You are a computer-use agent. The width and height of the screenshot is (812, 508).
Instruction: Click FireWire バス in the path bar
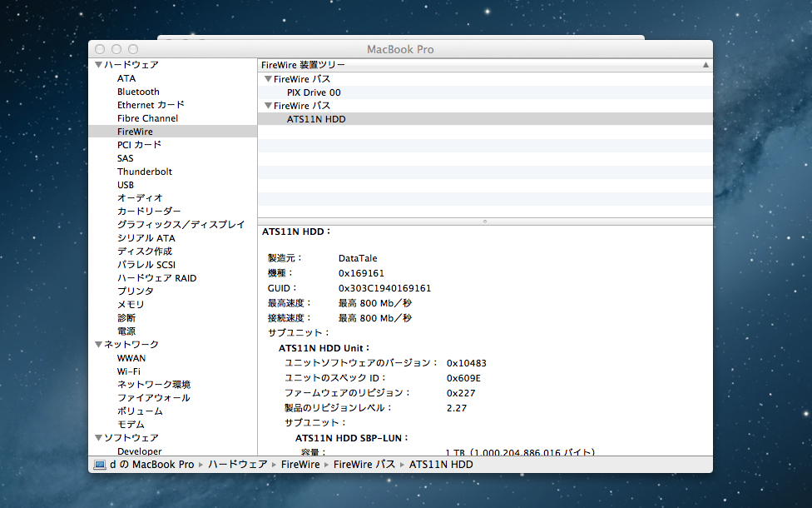point(364,465)
